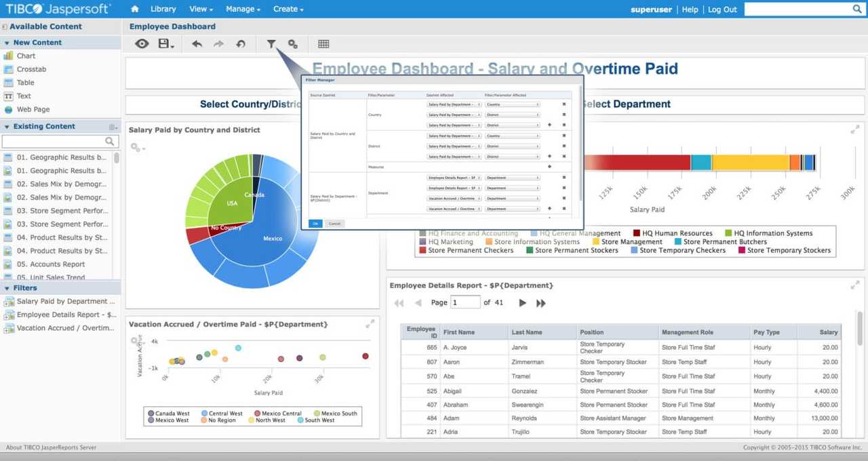The image size is (868, 461).
Task: Open Country parameter dropdown in District filter group
Action: (513, 136)
